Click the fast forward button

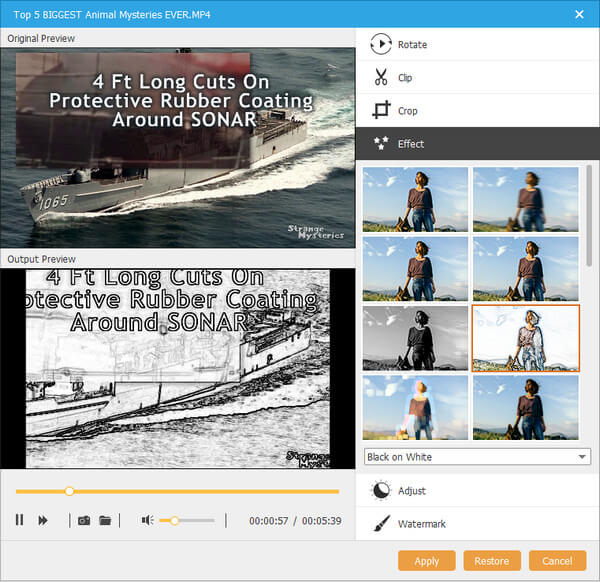[43, 520]
